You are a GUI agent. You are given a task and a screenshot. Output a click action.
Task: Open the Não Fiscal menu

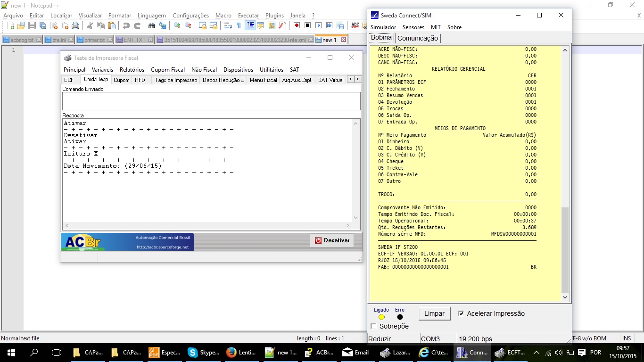(x=204, y=70)
